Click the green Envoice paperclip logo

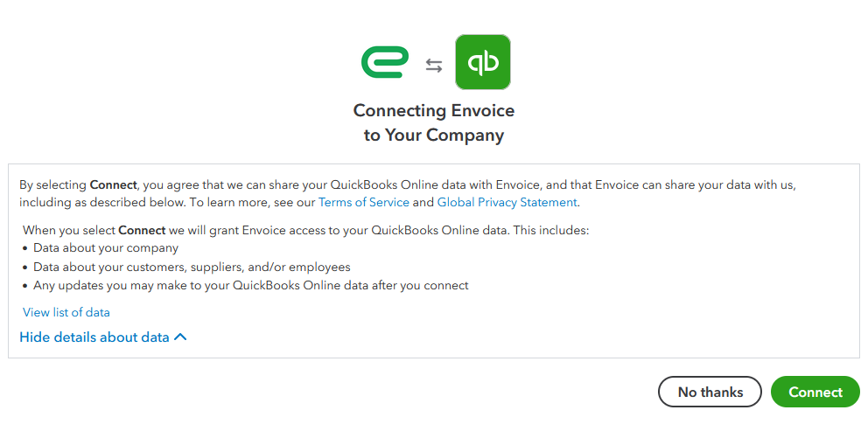tap(385, 62)
